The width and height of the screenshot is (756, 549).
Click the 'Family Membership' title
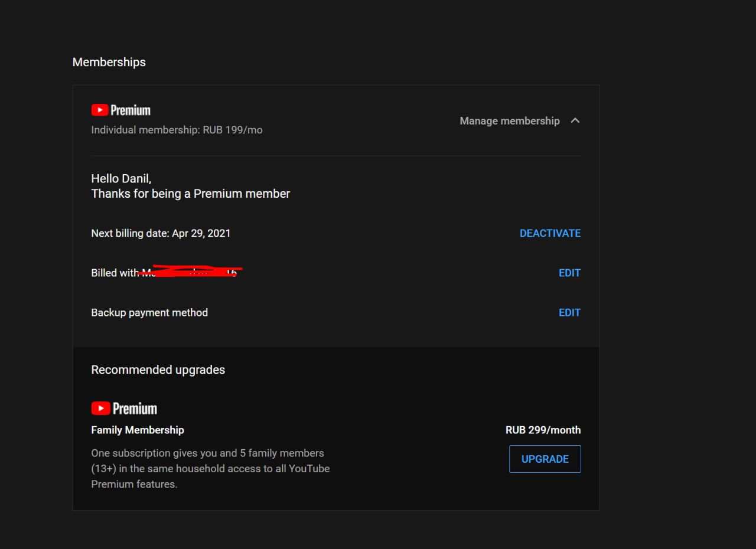[x=138, y=430]
